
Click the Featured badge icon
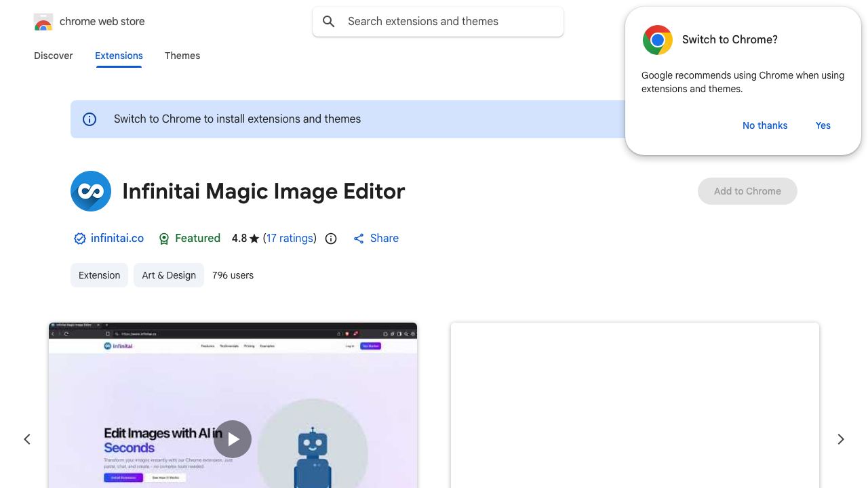click(x=163, y=239)
